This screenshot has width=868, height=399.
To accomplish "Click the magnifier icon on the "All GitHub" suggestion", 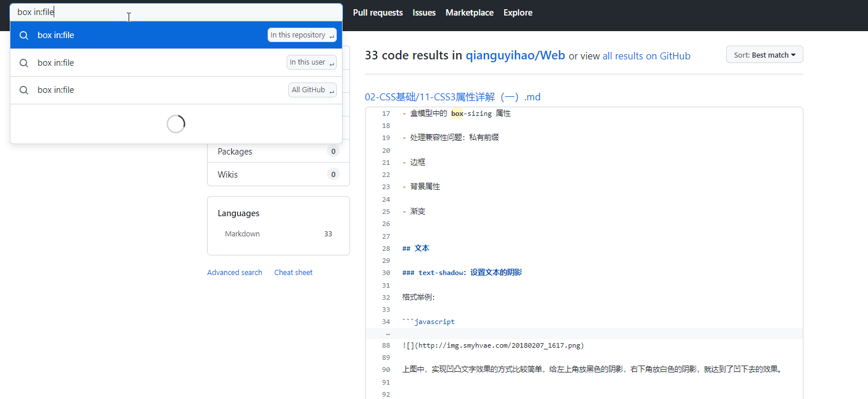I will coord(24,89).
